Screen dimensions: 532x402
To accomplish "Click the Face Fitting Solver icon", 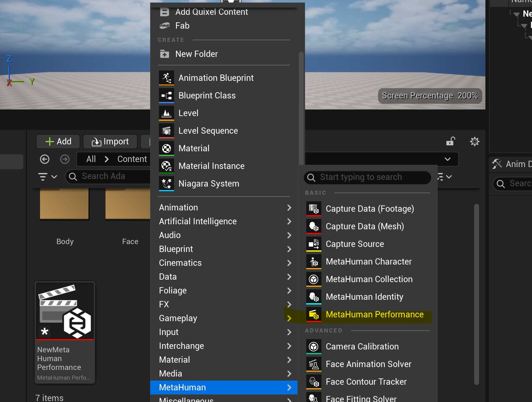I will click(314, 397).
